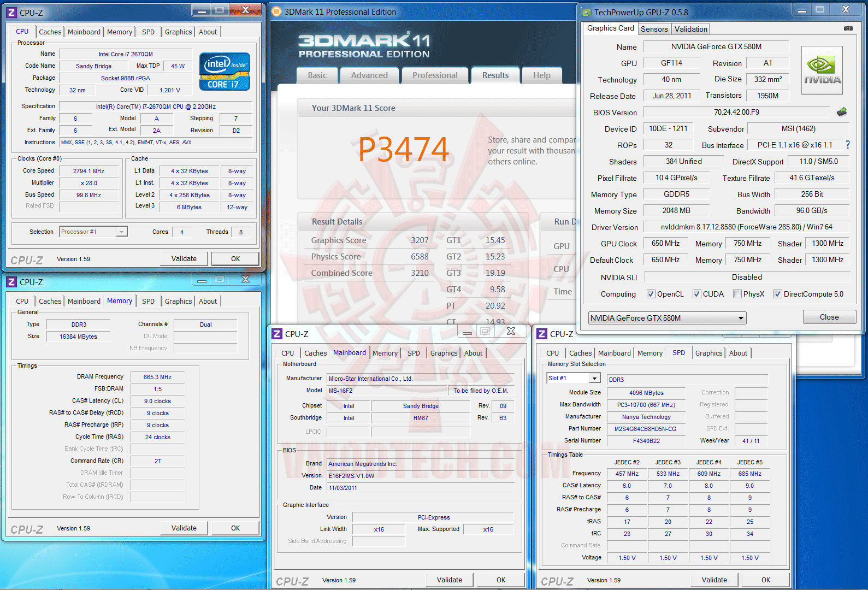Image resolution: width=868 pixels, height=590 pixels.
Task: Click the Combined Score label in 3DMark
Action: tap(342, 273)
